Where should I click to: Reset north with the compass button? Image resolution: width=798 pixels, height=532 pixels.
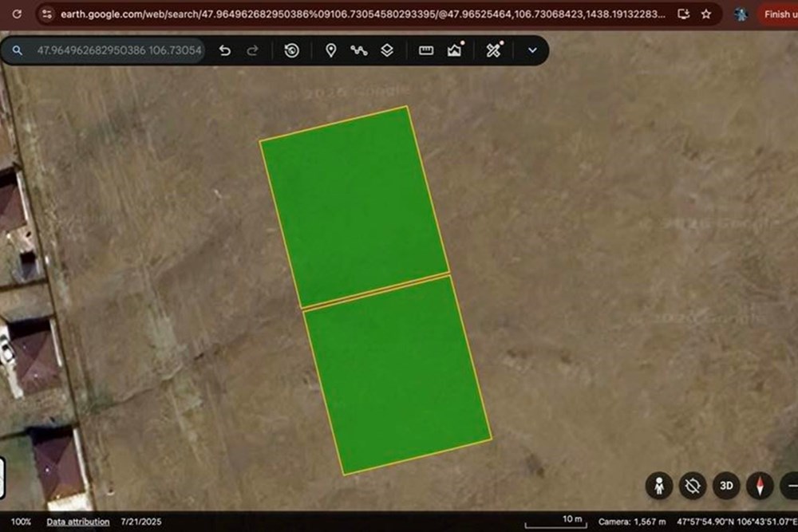[x=760, y=486]
